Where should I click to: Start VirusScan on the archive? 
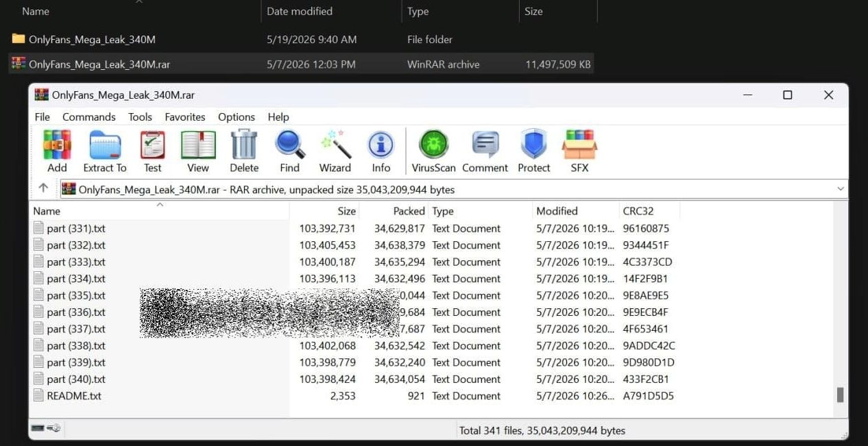tap(433, 151)
